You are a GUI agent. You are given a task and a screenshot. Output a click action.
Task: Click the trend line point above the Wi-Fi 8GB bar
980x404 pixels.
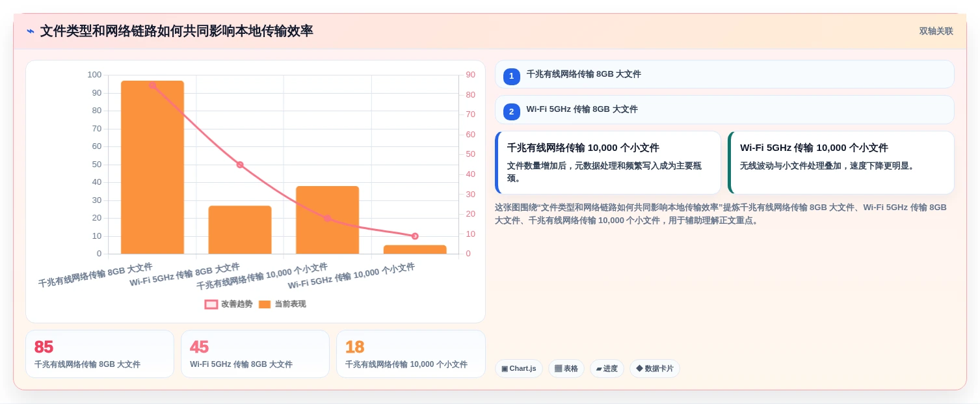click(240, 165)
